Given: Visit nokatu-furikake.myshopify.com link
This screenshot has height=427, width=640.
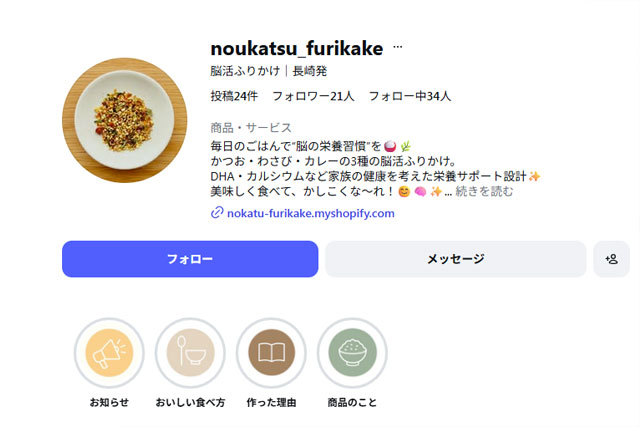Looking at the screenshot, I should click(310, 213).
